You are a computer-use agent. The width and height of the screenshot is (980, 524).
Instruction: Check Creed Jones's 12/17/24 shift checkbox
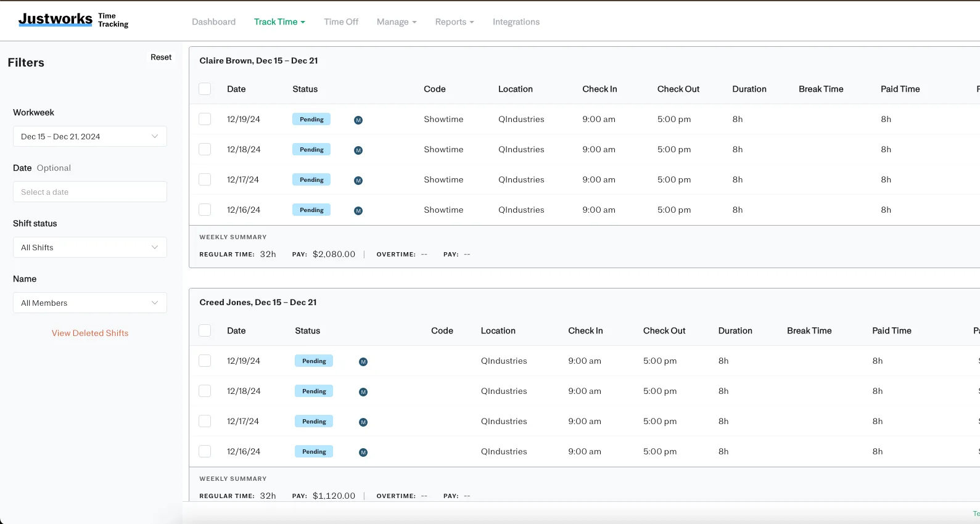(x=205, y=421)
